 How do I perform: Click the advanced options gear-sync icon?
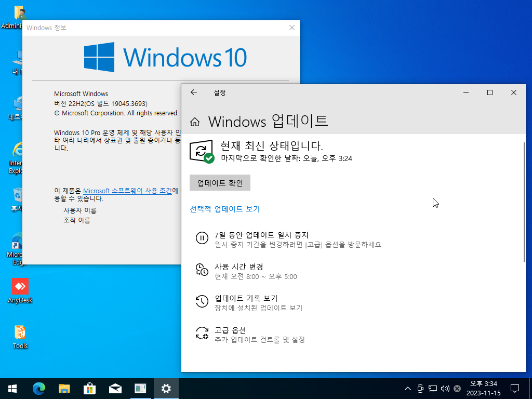click(x=202, y=333)
